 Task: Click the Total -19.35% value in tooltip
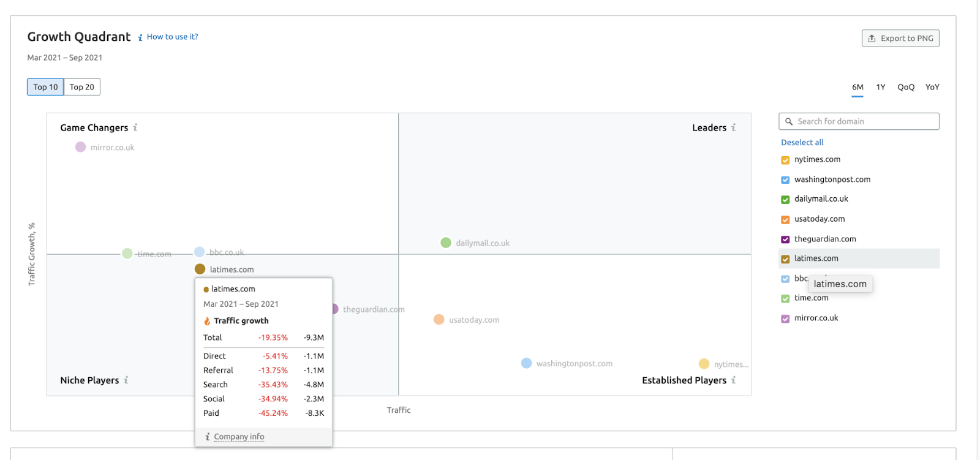pos(273,337)
